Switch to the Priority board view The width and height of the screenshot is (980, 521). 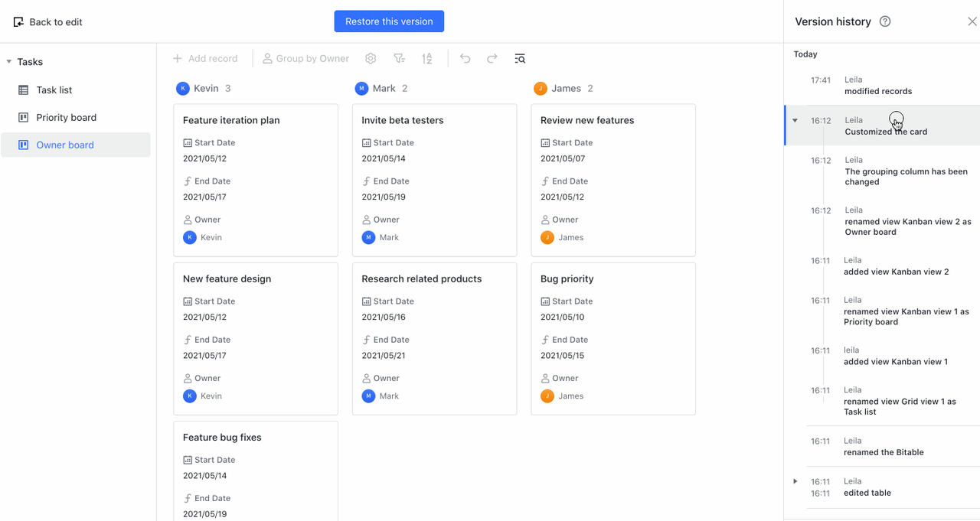click(x=66, y=118)
